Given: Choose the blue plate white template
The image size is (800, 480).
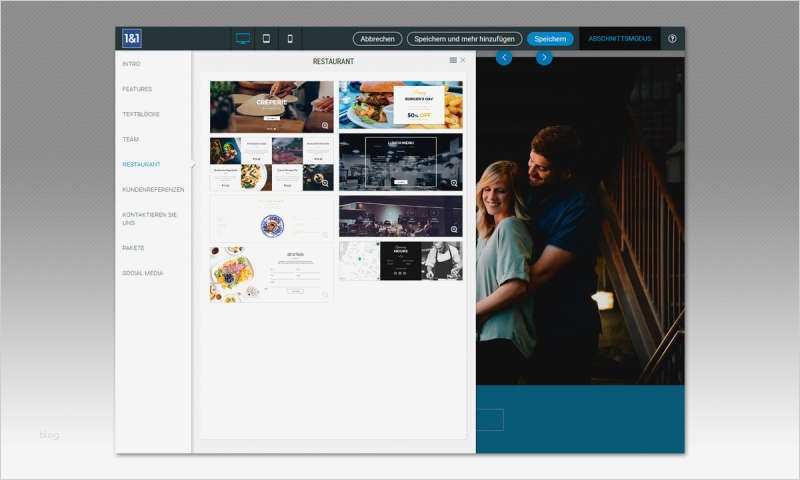Looking at the screenshot, I should point(271,219).
